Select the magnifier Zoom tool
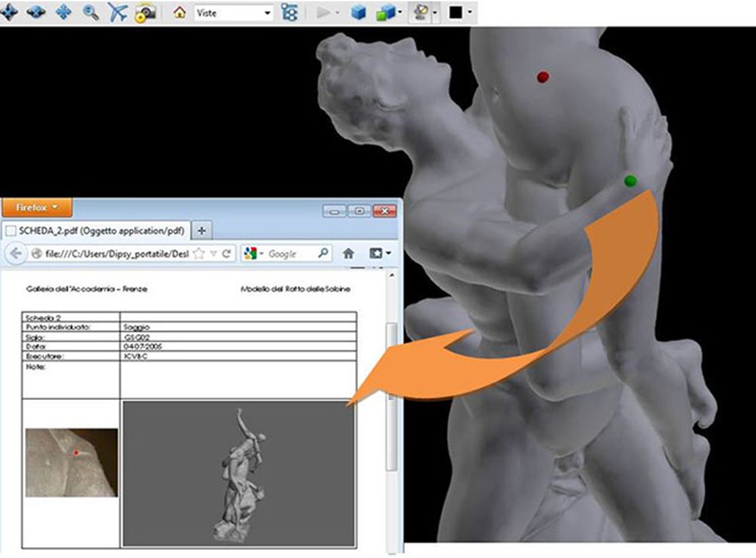The height and width of the screenshot is (558, 756). pos(90,13)
